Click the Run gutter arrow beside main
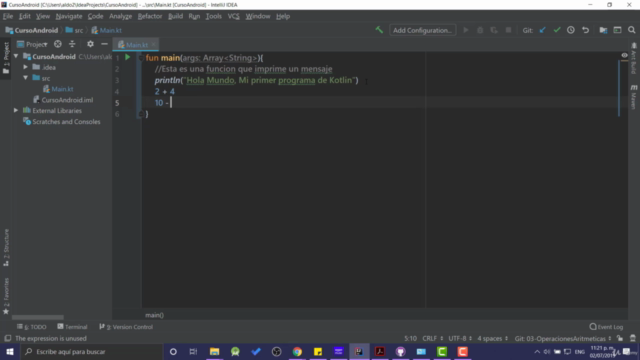The height and width of the screenshot is (360, 640). [x=127, y=58]
